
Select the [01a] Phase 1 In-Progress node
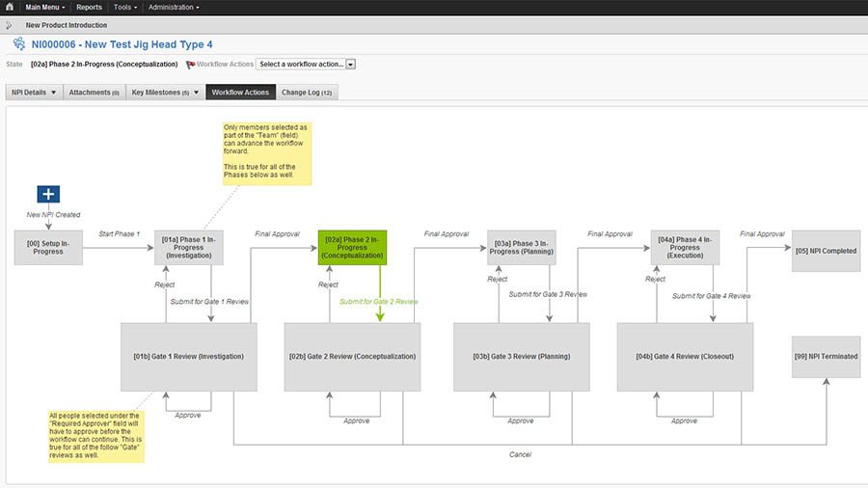[189, 247]
